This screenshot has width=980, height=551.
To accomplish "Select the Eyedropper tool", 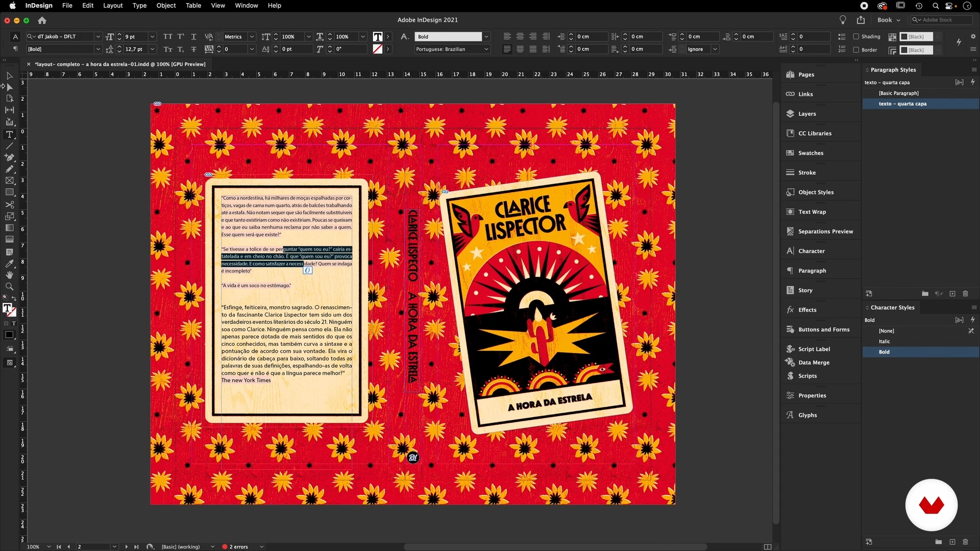I will 9,264.
